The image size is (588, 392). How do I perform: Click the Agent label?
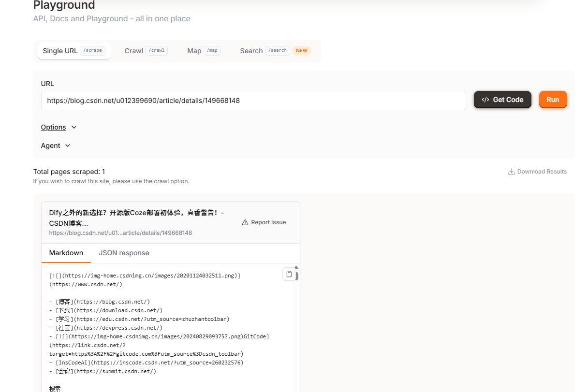click(50, 145)
